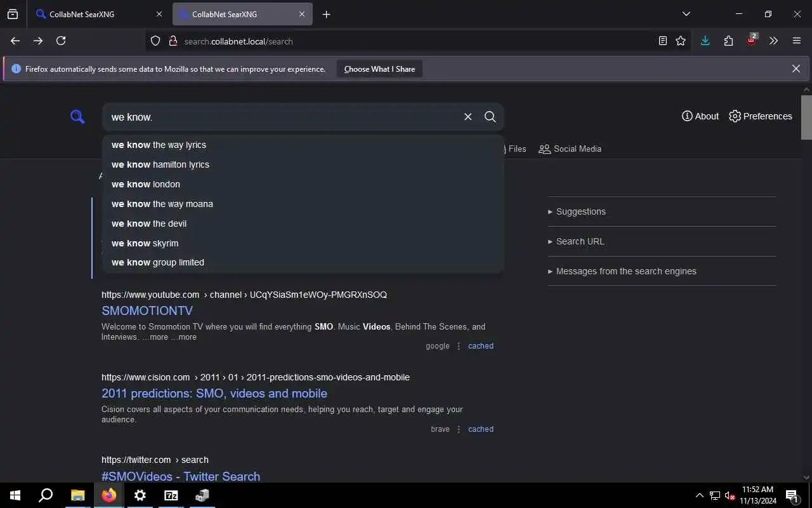Open Windows taskbar search
Image resolution: width=812 pixels, height=508 pixels.
coord(46,495)
